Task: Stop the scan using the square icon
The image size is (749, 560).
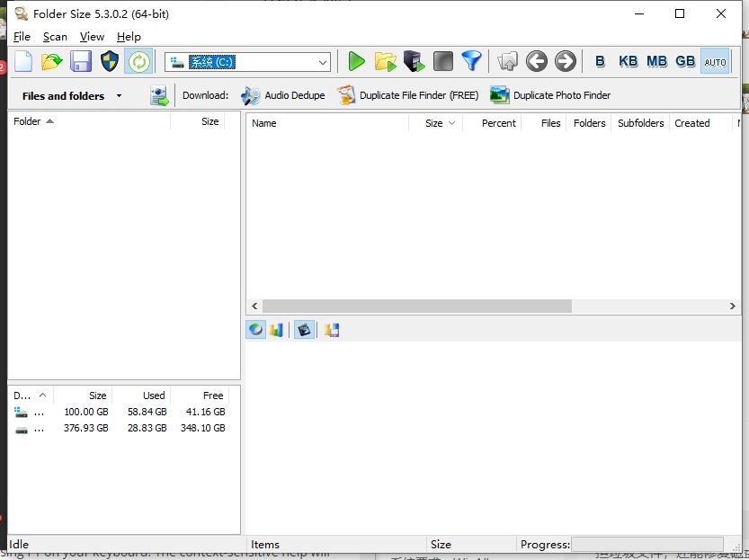Action: tap(442, 61)
